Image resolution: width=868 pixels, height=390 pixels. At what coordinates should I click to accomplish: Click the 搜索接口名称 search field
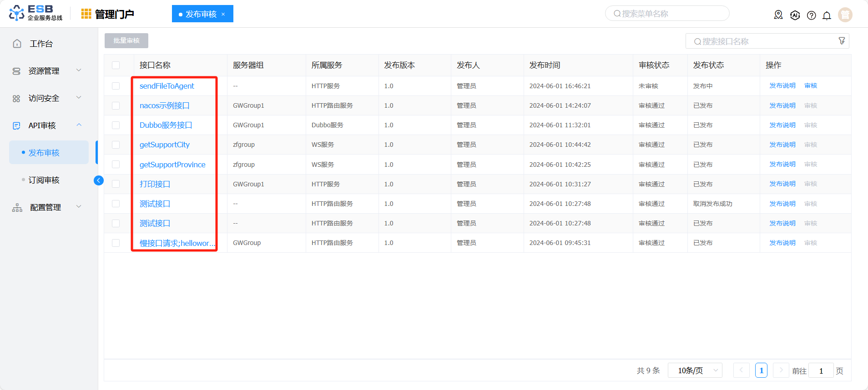tap(764, 41)
